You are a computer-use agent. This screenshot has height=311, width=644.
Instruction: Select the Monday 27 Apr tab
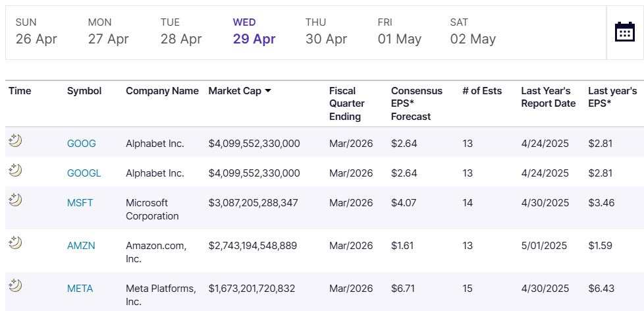(x=109, y=32)
